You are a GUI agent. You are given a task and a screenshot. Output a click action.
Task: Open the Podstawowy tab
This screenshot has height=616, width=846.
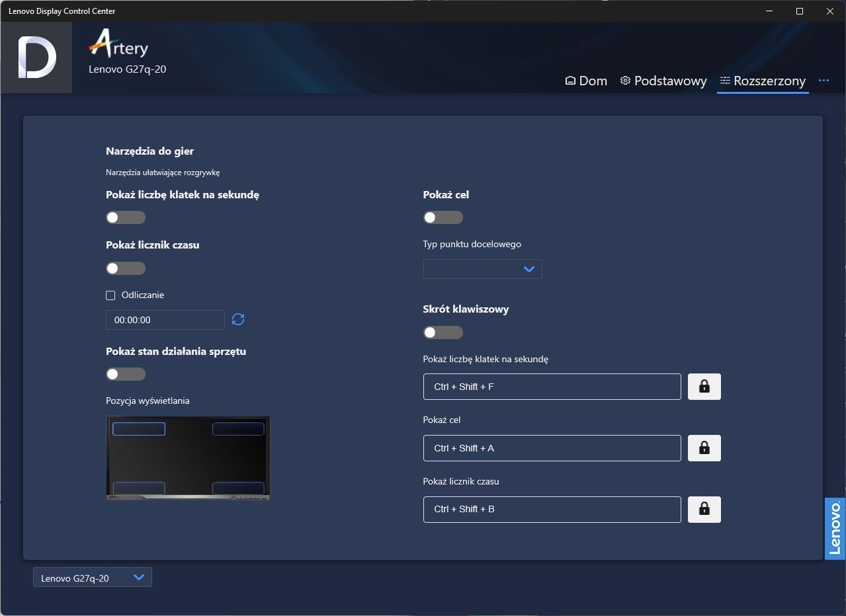[x=663, y=81]
